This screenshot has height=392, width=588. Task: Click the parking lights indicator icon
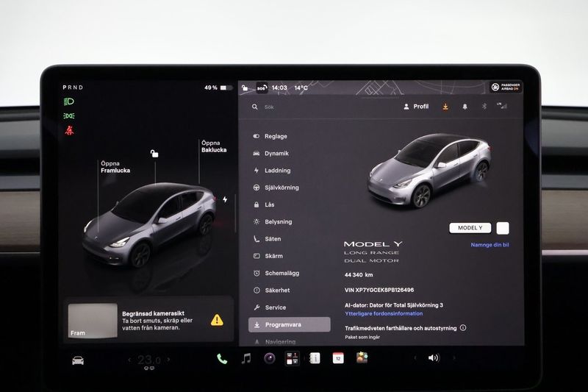[x=69, y=116]
